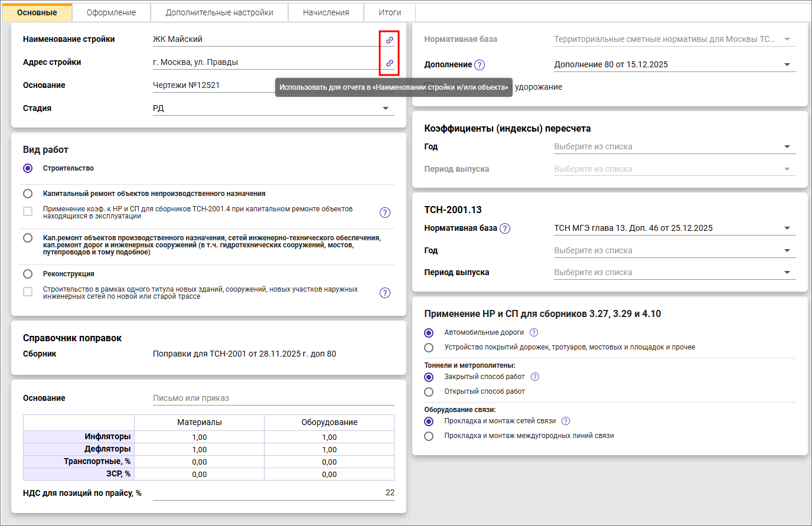Choose Открытый способ работ option
The image size is (812, 526).
point(429,392)
